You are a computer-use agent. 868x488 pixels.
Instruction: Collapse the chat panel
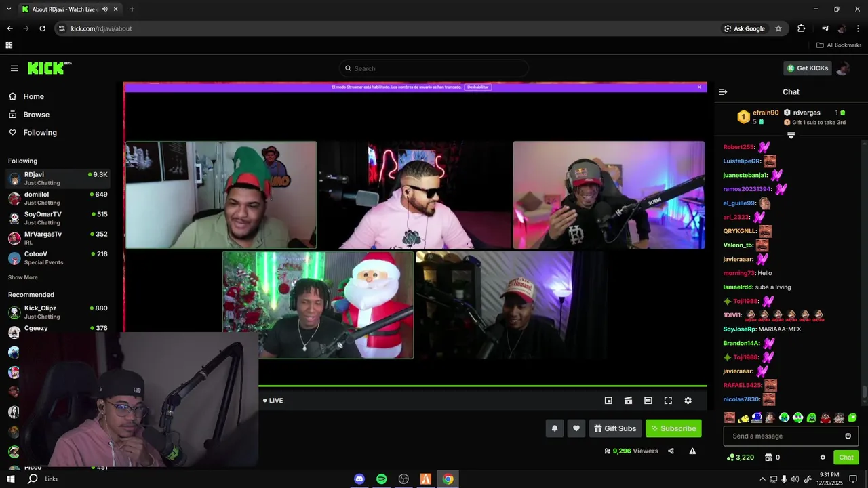723,92
